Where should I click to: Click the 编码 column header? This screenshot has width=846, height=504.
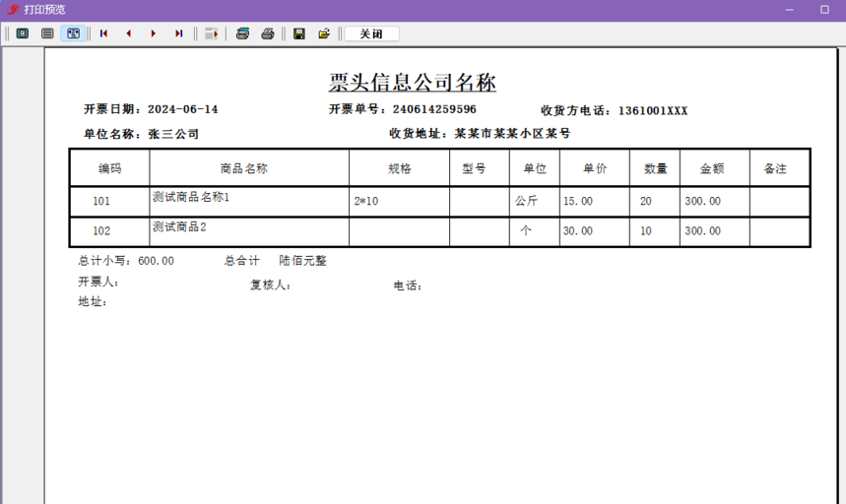pyautogui.click(x=109, y=168)
